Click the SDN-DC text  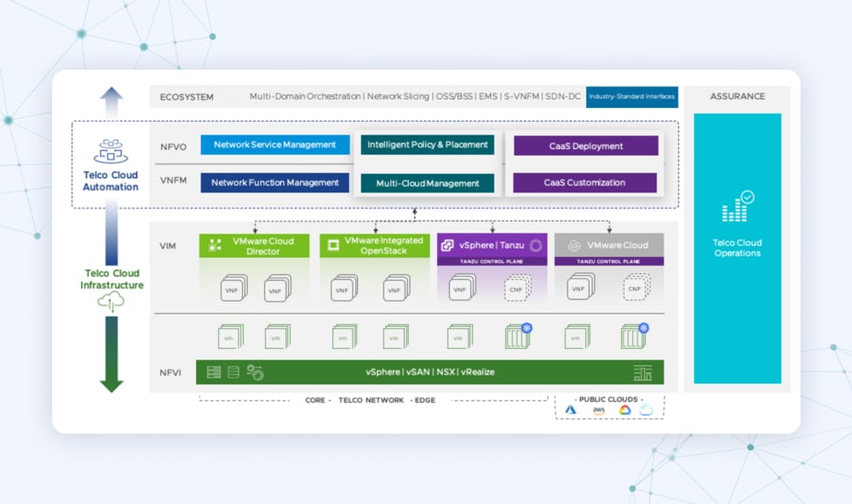[x=563, y=96]
